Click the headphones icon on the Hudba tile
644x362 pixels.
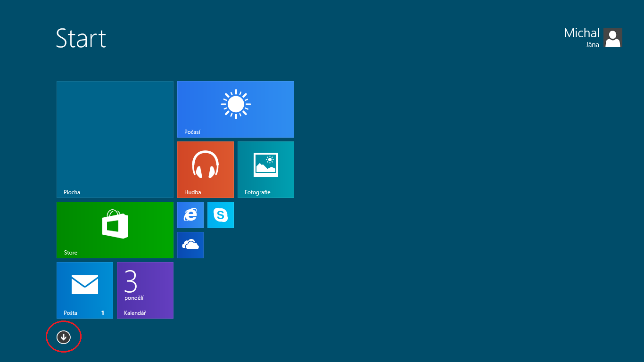tap(205, 164)
